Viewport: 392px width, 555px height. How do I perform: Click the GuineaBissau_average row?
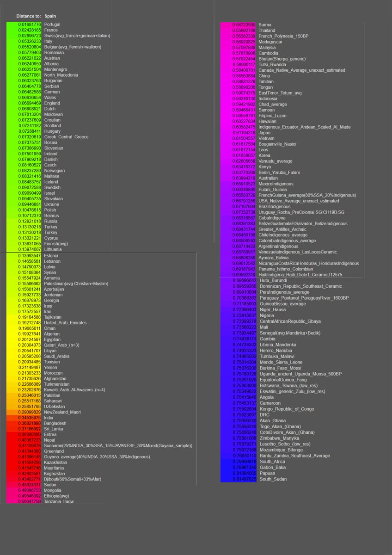282,304
